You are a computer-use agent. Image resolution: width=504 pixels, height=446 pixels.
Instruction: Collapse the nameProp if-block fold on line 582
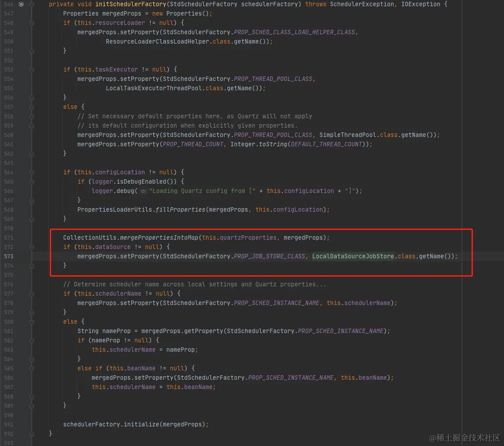(x=32, y=341)
